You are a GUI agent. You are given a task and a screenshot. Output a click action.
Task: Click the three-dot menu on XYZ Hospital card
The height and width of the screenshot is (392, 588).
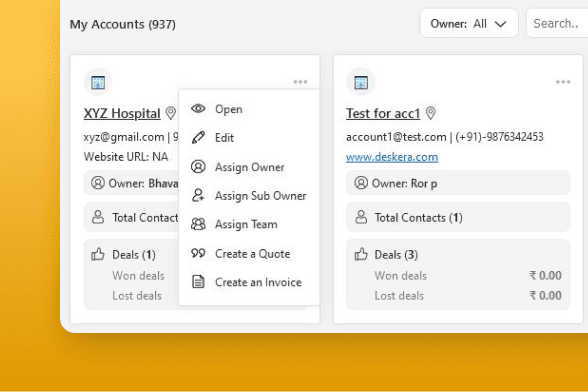[300, 82]
